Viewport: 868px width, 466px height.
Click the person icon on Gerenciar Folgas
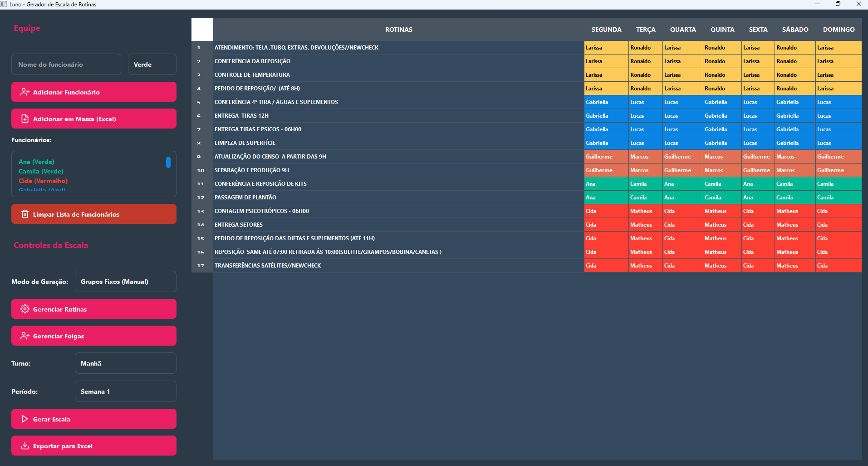[25, 336]
